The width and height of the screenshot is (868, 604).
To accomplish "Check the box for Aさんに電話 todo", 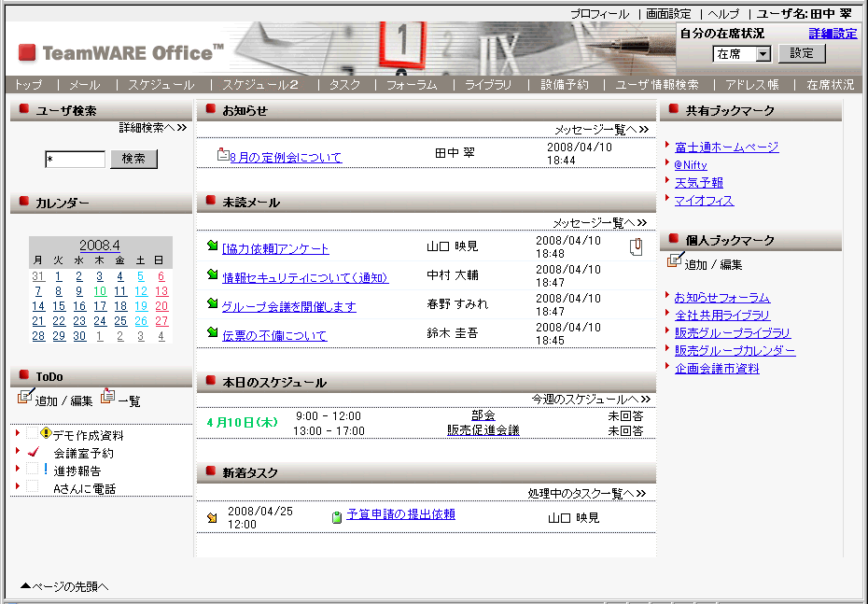I will [32, 486].
